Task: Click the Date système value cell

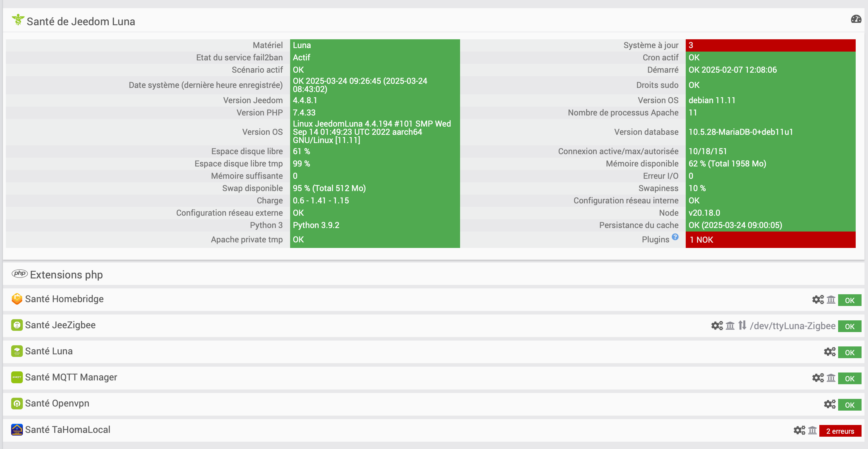Action: click(x=375, y=85)
